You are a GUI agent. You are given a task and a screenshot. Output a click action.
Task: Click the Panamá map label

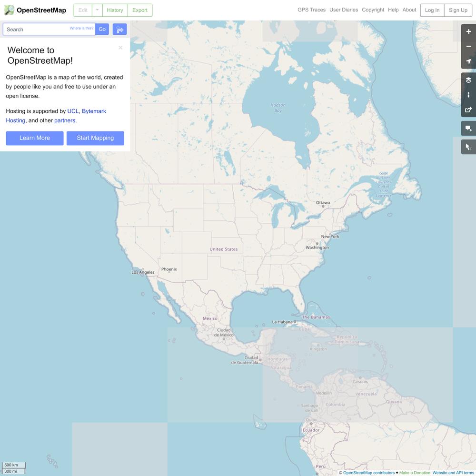pyautogui.click(x=304, y=387)
